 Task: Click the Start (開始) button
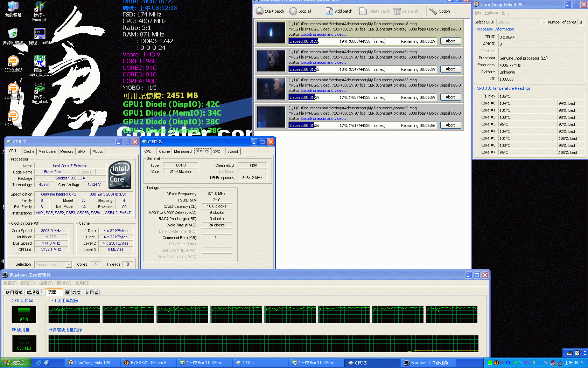(x=16, y=363)
